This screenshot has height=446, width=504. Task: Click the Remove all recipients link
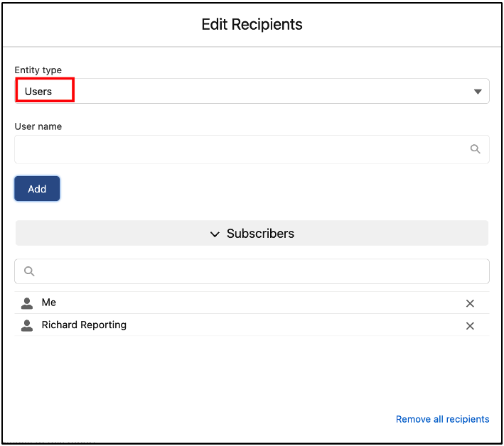(442, 419)
